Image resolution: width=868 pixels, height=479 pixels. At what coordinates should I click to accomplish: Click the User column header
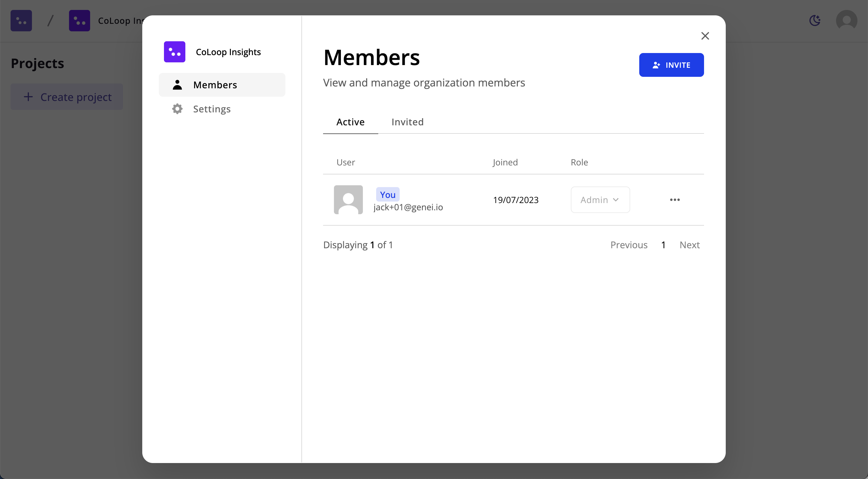coord(346,162)
